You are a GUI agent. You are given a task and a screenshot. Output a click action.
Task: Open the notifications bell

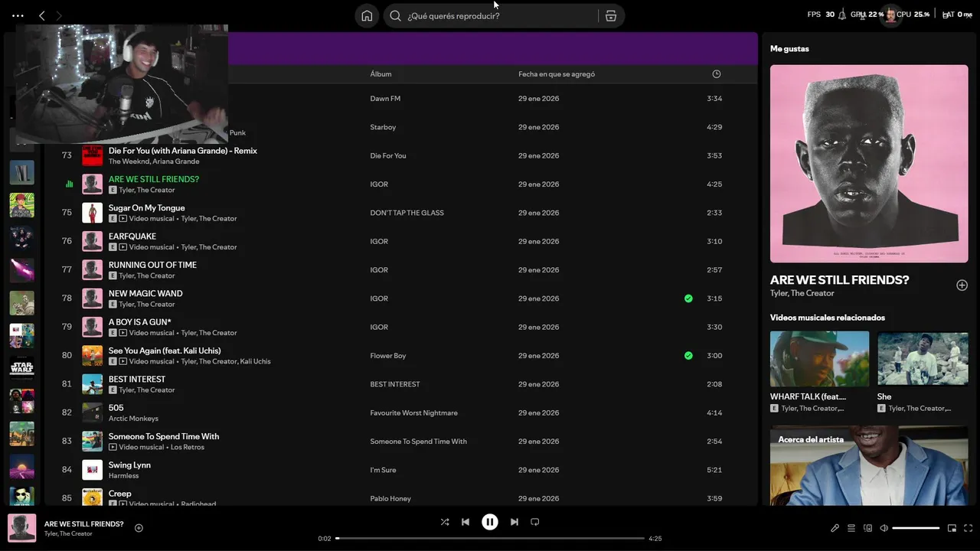pos(842,15)
